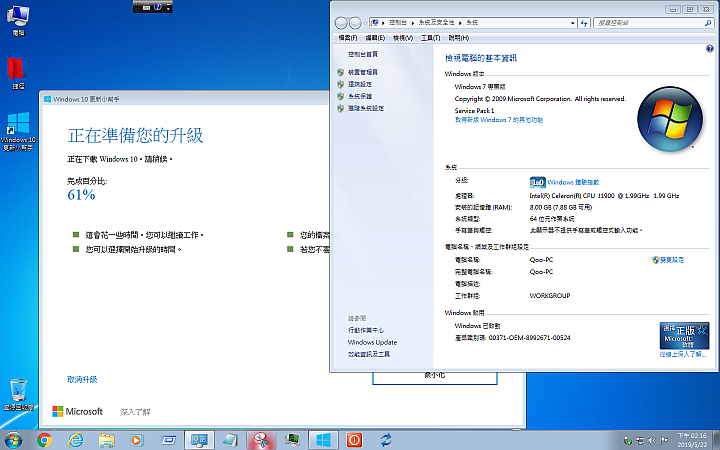Viewport: 720px width, 450px height.
Task: Open 效能資訊及工具 under See also
Action: [369, 354]
